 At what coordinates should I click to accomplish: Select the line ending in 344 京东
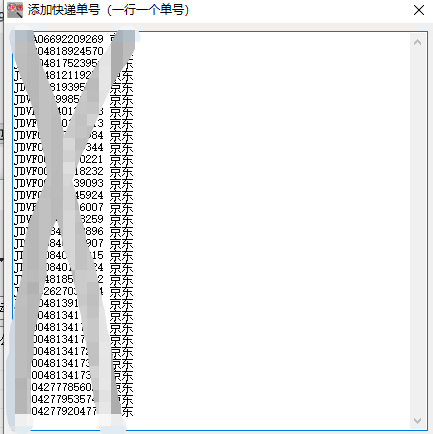[73, 147]
